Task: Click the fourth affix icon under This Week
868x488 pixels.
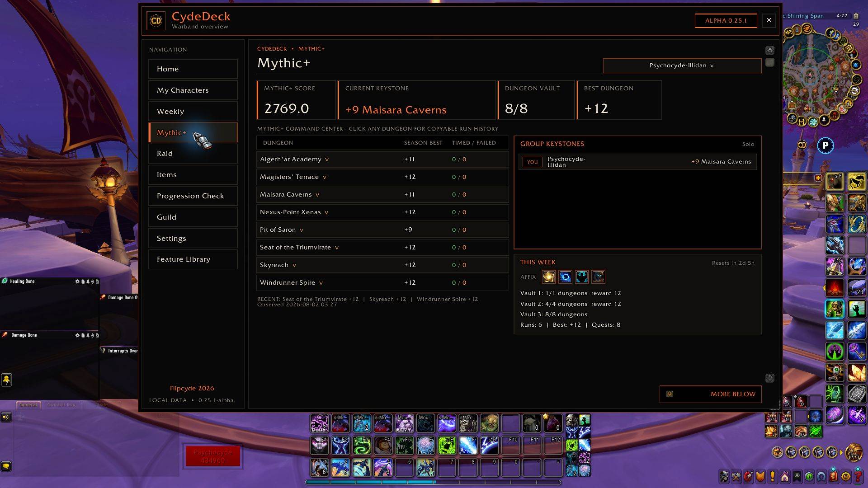Action: point(598,277)
